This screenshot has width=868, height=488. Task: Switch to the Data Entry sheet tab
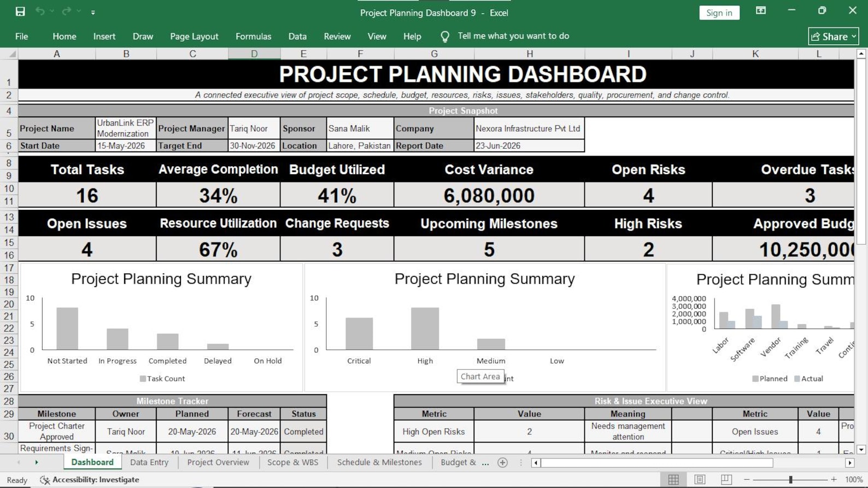(149, 462)
